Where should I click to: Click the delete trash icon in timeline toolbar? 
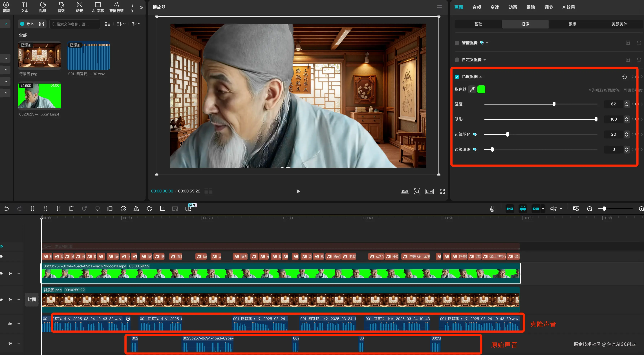(x=71, y=209)
